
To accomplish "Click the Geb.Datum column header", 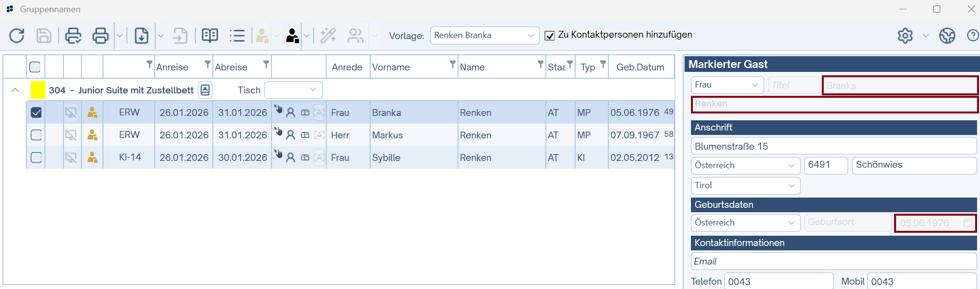I will [x=640, y=67].
